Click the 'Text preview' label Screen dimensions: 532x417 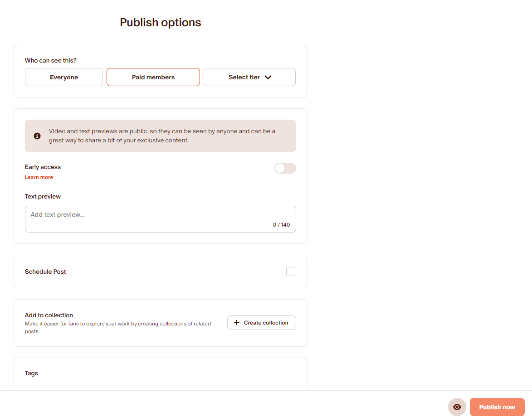43,197
